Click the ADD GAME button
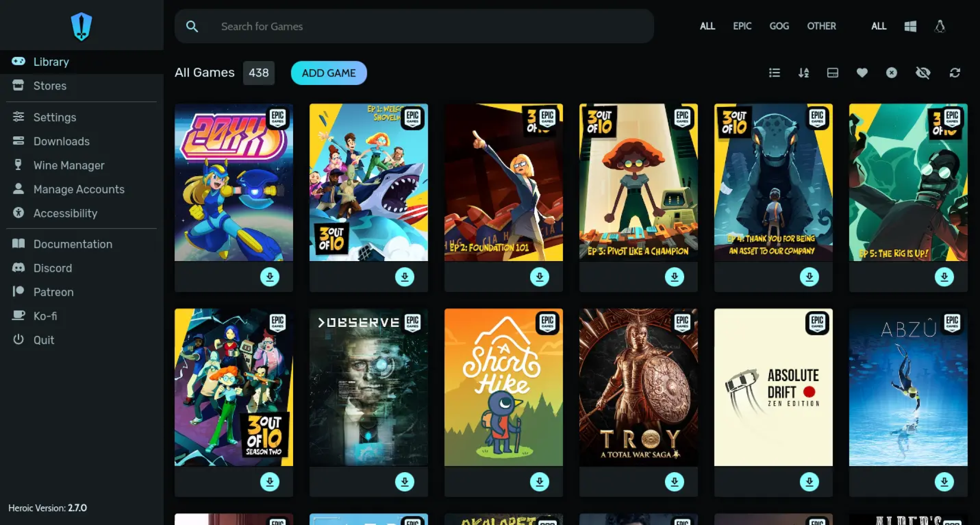The image size is (980, 525). click(329, 73)
